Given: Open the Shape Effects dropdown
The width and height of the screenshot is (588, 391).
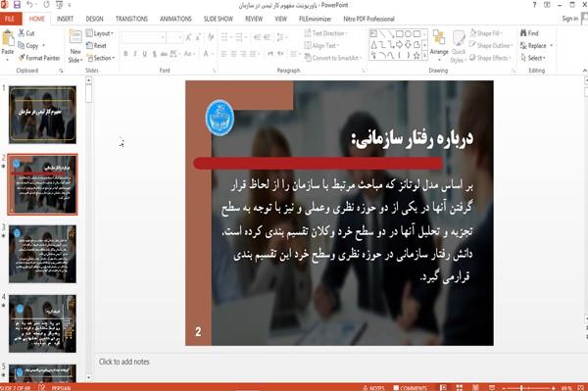Looking at the screenshot, I should (491, 58).
